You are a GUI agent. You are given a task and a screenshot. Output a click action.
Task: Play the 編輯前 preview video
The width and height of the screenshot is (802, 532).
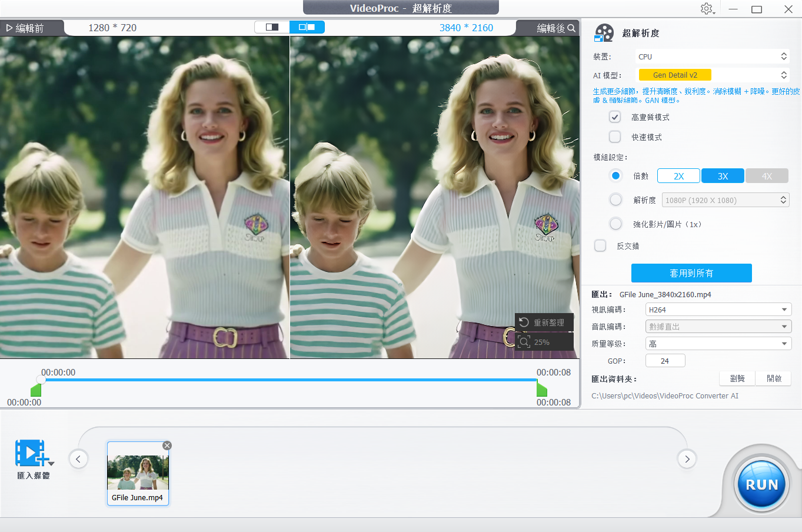click(x=9, y=28)
